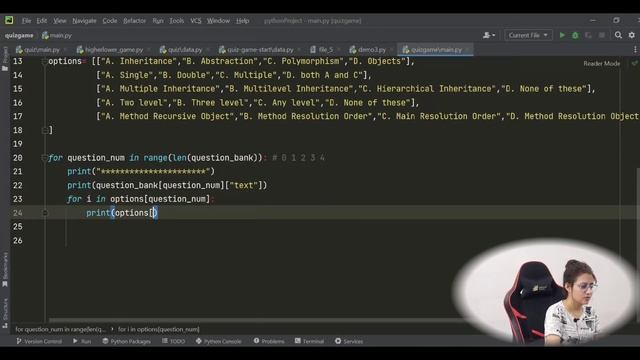Open the editor tabs overflow menu
Viewport: 640px width, 360px height.
point(635,49)
